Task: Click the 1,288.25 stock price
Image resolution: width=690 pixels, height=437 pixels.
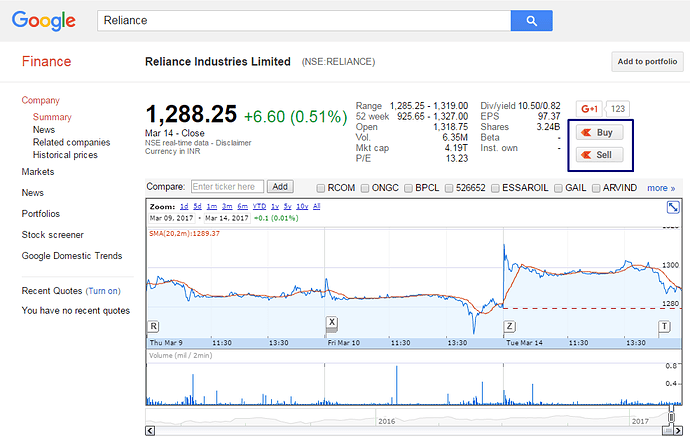Action: pyautogui.click(x=191, y=114)
